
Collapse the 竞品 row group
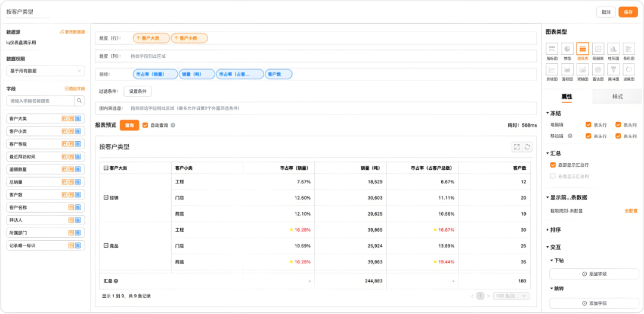coord(106,245)
